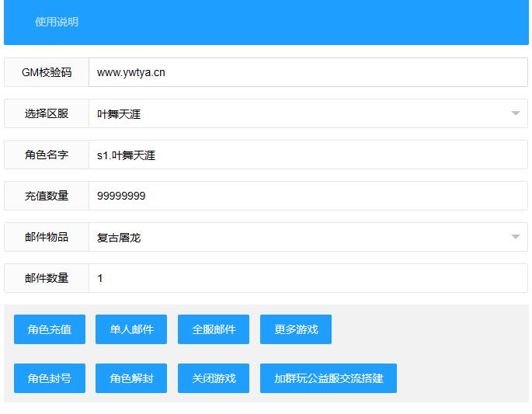
Task: Click the 邮件数量 label
Action: (x=47, y=278)
